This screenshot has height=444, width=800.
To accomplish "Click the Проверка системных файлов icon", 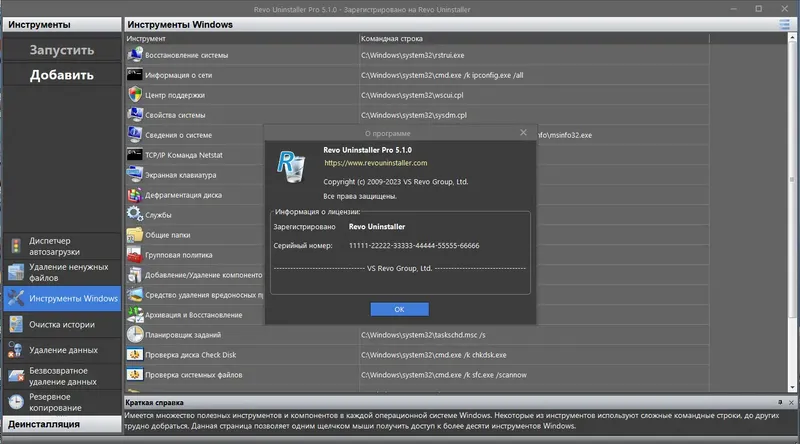I will pos(135,374).
